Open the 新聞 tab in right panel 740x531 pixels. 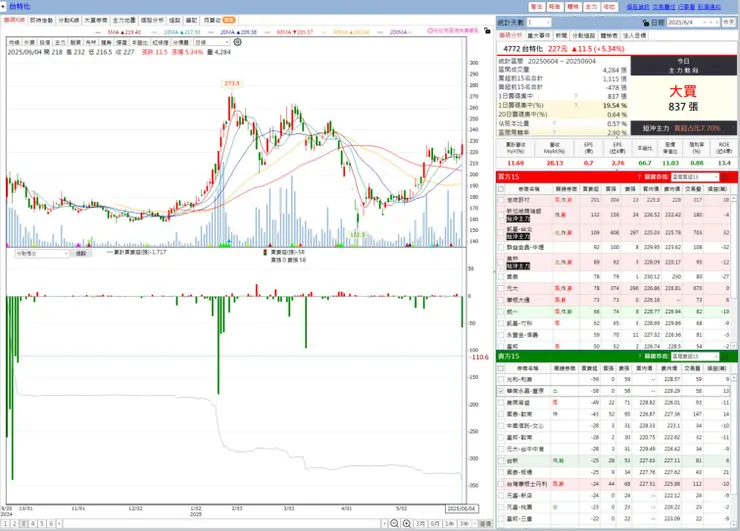561,35
